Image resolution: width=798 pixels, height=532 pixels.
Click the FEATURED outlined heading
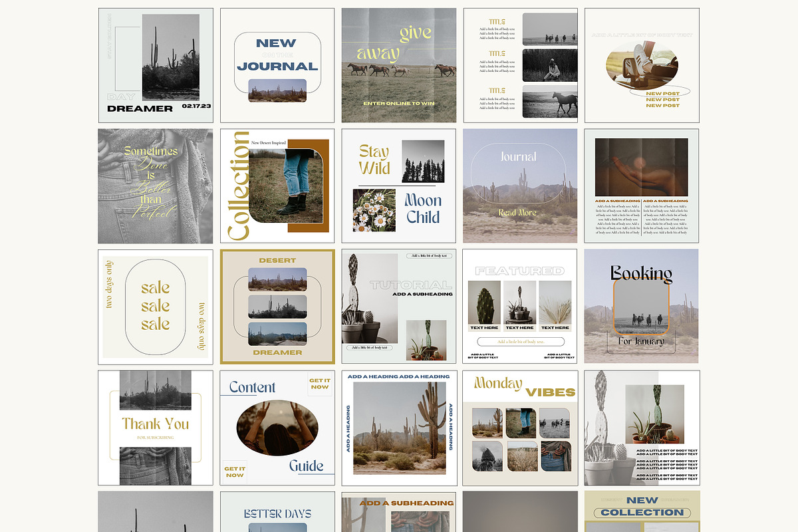tap(519, 271)
